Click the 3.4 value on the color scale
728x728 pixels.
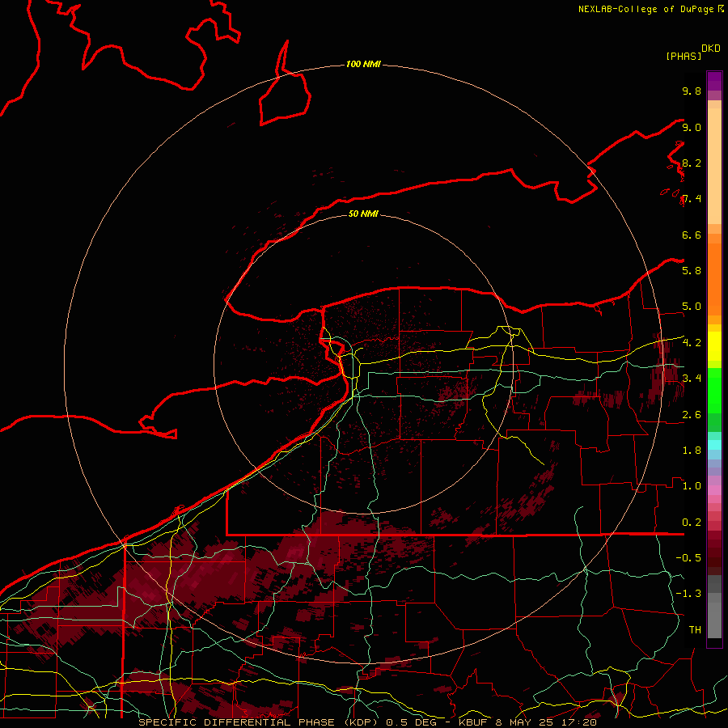point(692,378)
